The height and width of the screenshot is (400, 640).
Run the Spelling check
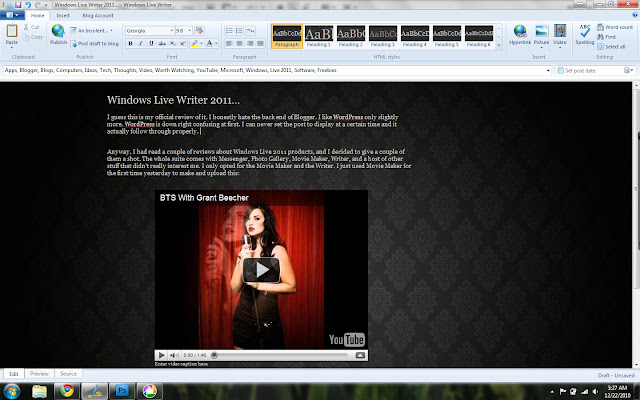click(584, 35)
